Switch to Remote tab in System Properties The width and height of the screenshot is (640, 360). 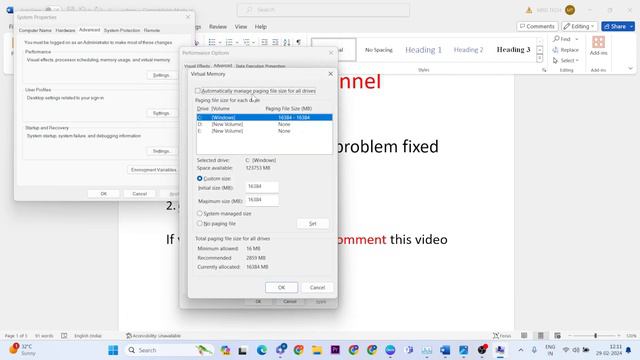(x=152, y=30)
